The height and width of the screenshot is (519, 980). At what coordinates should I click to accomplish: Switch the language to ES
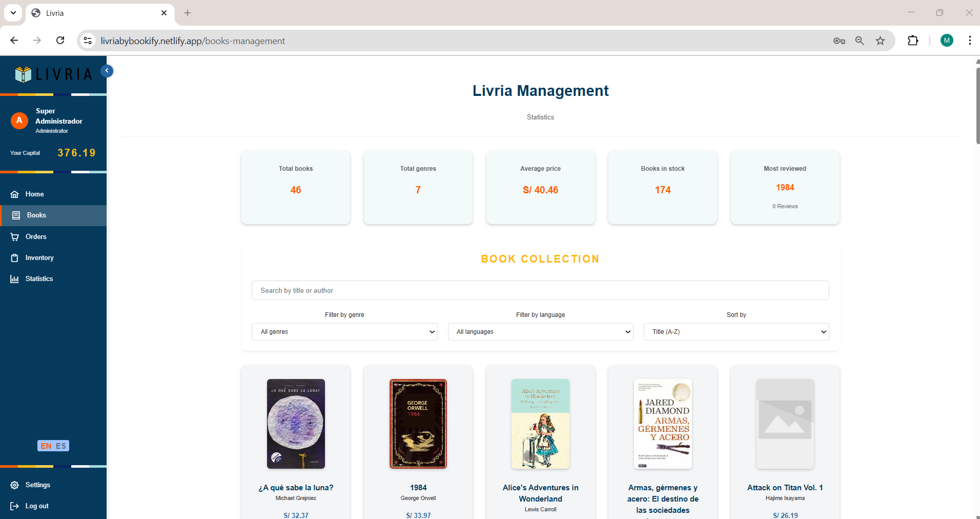click(61, 446)
